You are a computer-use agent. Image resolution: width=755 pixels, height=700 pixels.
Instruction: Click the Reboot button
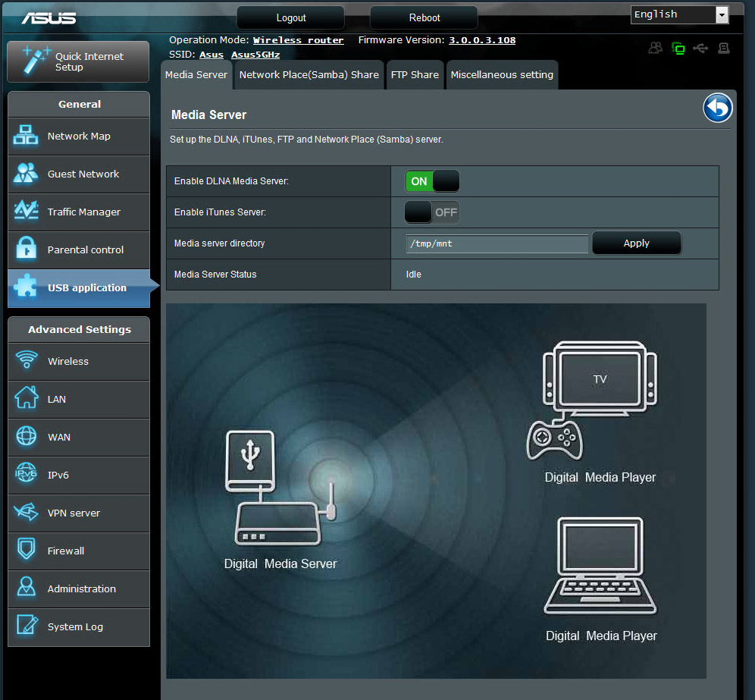pos(424,18)
